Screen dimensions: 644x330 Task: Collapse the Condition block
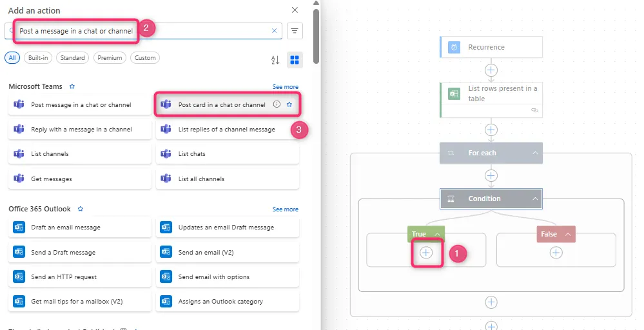pos(534,199)
